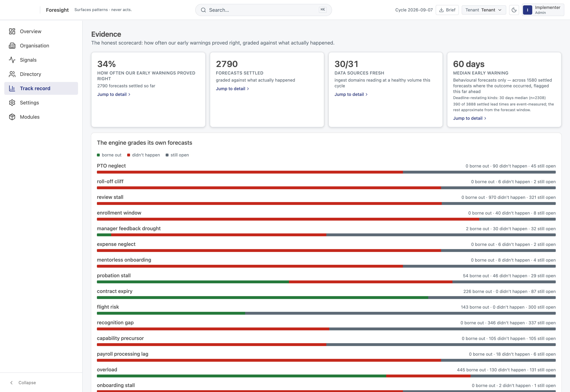Viewport: 570px width, 392px height.
Task: Click the 'manager feedback drought' label
Action: [129, 228]
